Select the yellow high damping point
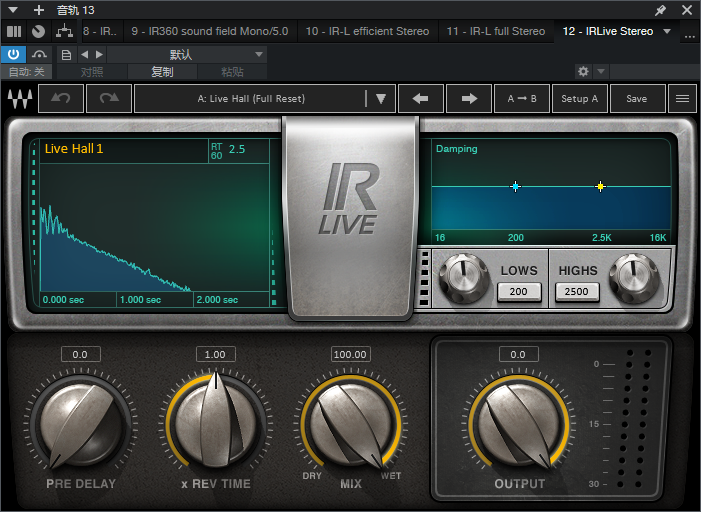The height and width of the screenshot is (512, 701). [x=600, y=186]
